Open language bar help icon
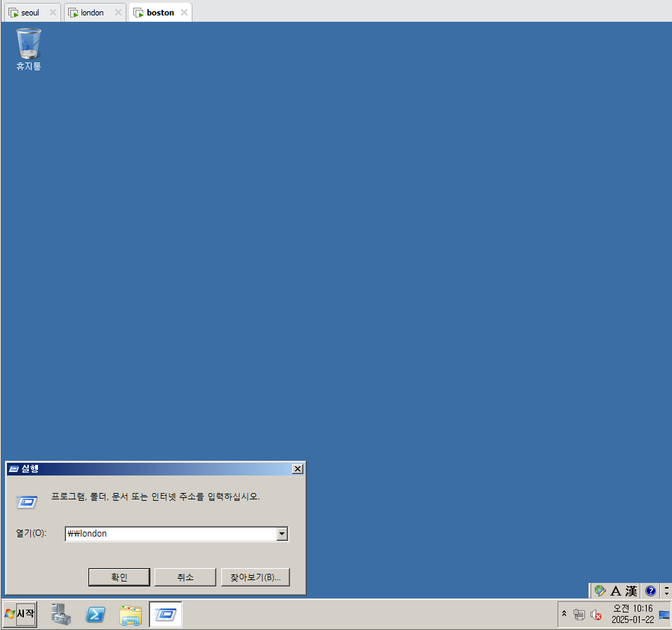Screen dimensions: 672x630 (650, 591)
